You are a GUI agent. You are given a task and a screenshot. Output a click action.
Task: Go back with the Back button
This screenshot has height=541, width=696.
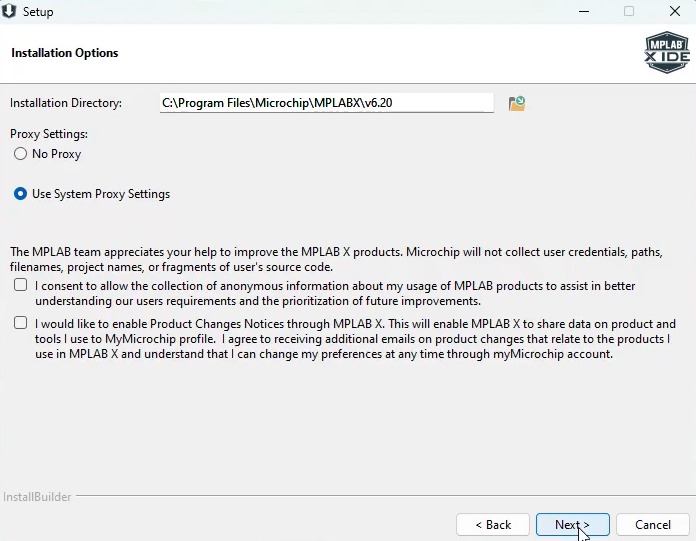pyautogui.click(x=493, y=525)
